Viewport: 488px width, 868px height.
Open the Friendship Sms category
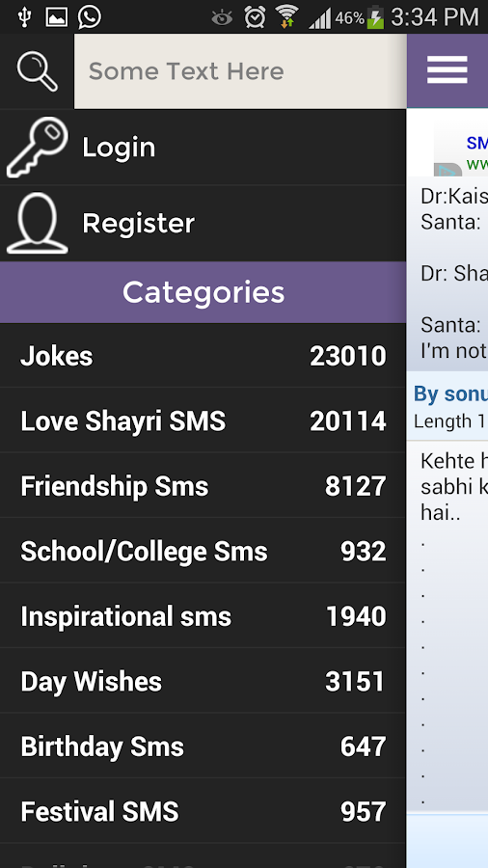[203, 486]
